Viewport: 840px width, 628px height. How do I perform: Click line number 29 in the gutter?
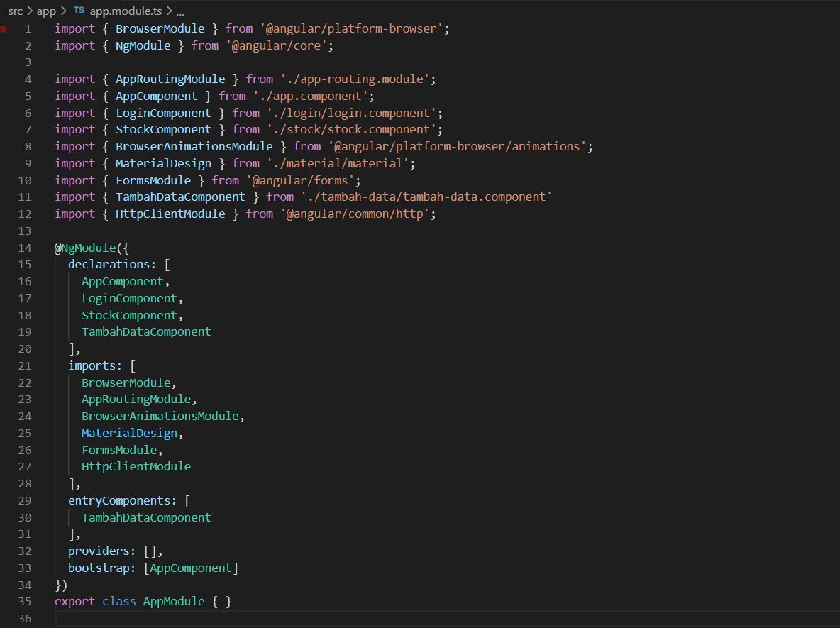tap(25, 500)
